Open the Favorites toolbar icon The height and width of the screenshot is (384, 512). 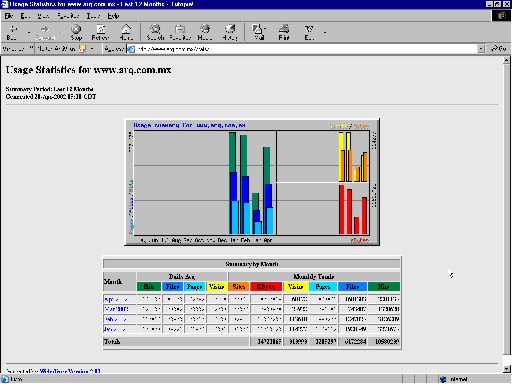tap(180, 32)
